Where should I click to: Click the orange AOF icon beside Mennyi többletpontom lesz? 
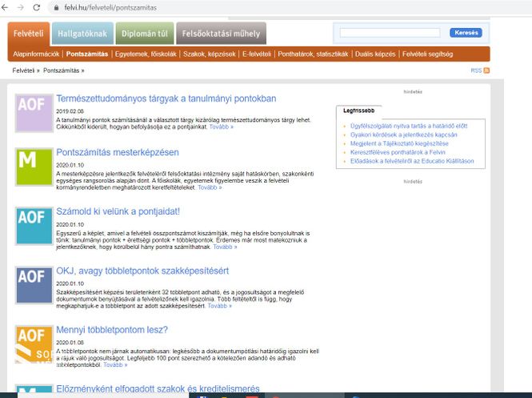click(34, 343)
